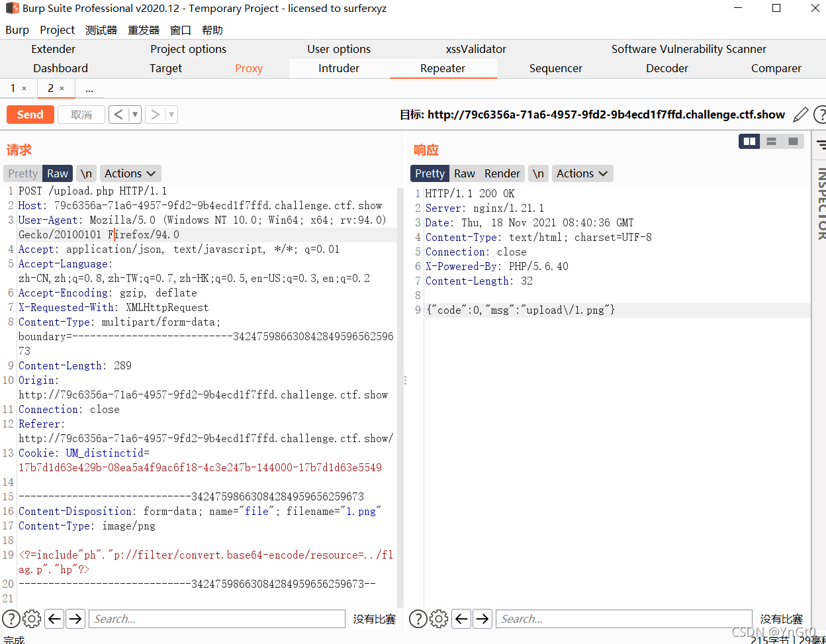Open request search settings gear
Viewport: 826px width, 644px height.
[32, 619]
